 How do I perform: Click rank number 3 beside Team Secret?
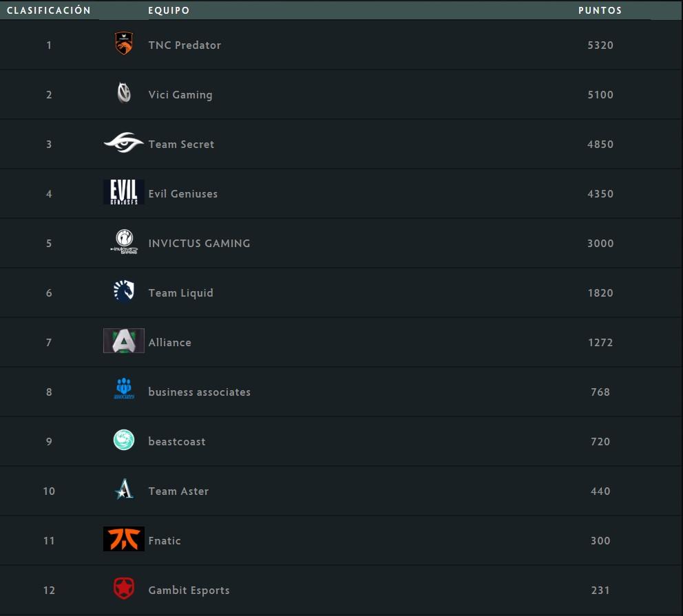point(49,144)
